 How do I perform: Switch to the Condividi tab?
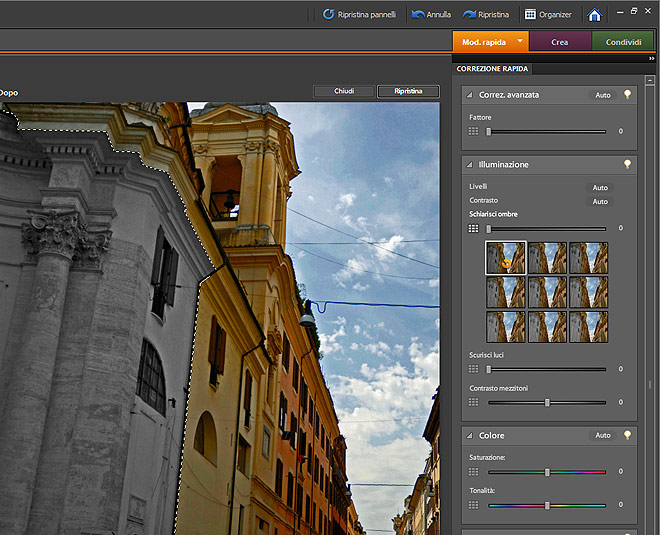[623, 42]
